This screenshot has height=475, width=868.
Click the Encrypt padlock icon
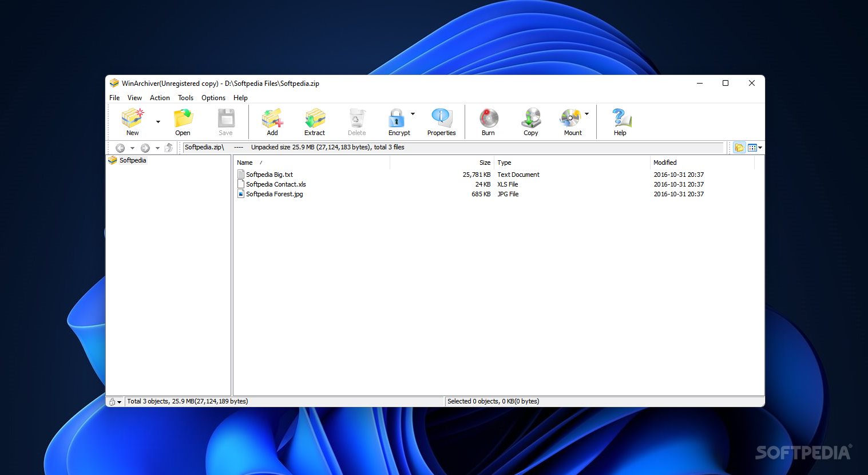coord(397,118)
